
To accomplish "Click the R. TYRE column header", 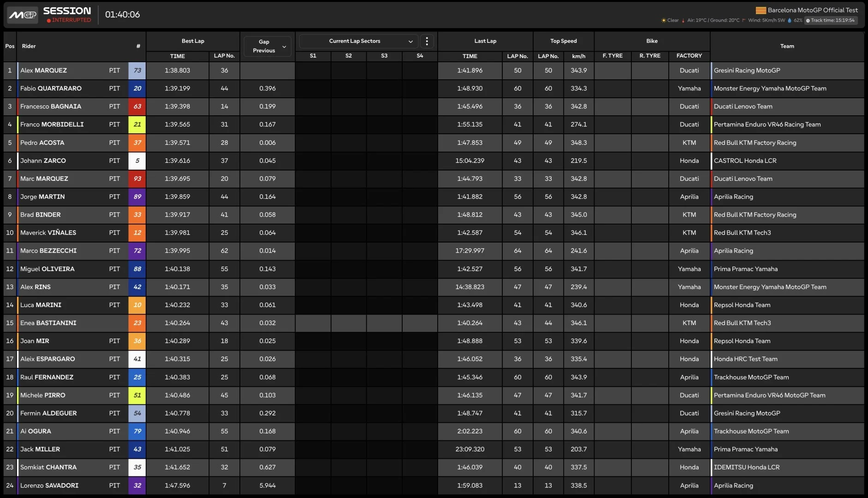I will pos(650,56).
